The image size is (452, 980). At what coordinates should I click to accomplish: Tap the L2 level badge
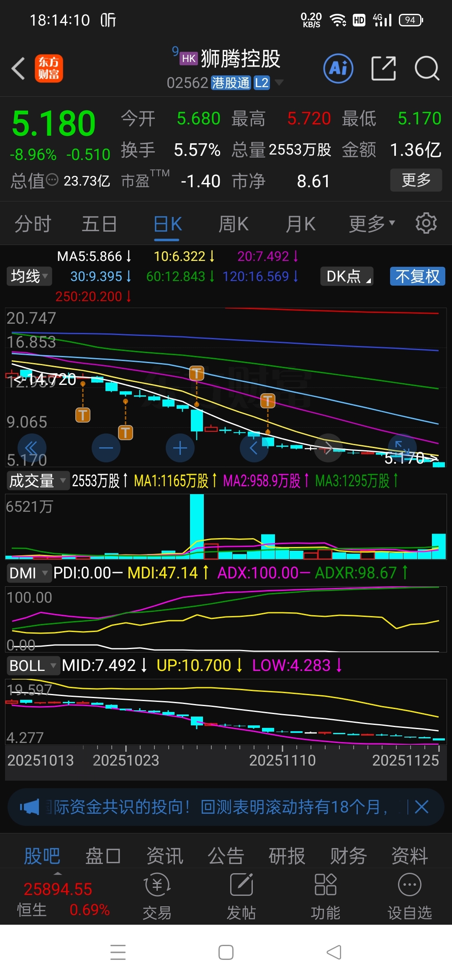[x=262, y=83]
